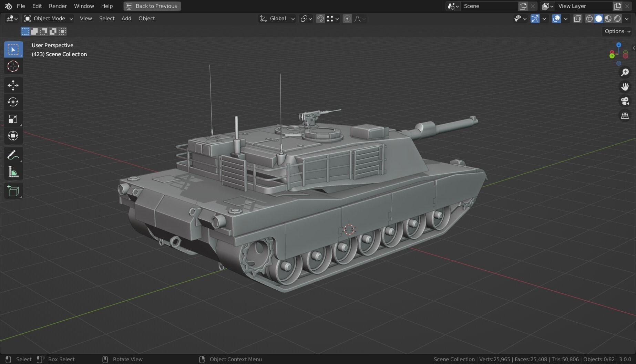Click the Back to Previous button
Image resolution: width=636 pixels, height=364 pixels.
(152, 6)
